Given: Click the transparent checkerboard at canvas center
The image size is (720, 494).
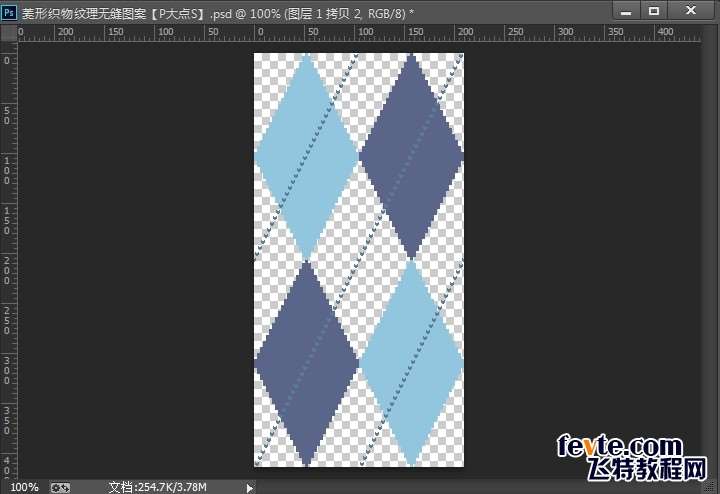Looking at the screenshot, I should [x=359, y=260].
